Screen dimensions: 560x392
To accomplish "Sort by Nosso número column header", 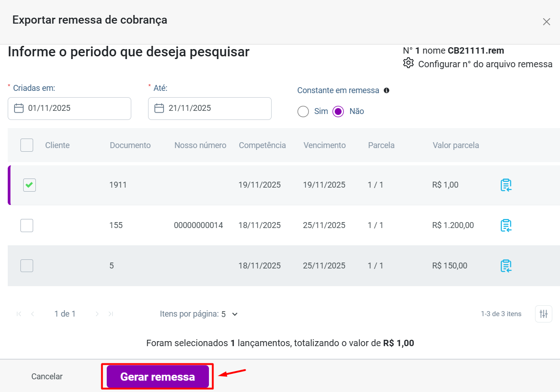I will pos(200,145).
